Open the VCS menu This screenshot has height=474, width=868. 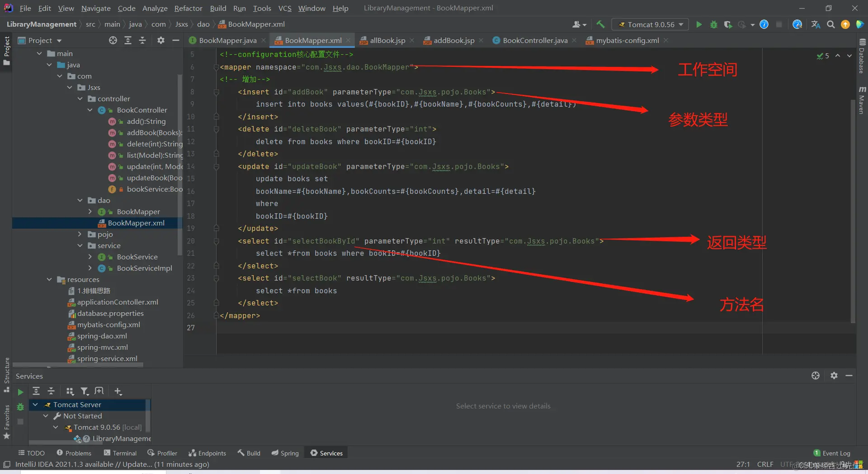(x=285, y=8)
